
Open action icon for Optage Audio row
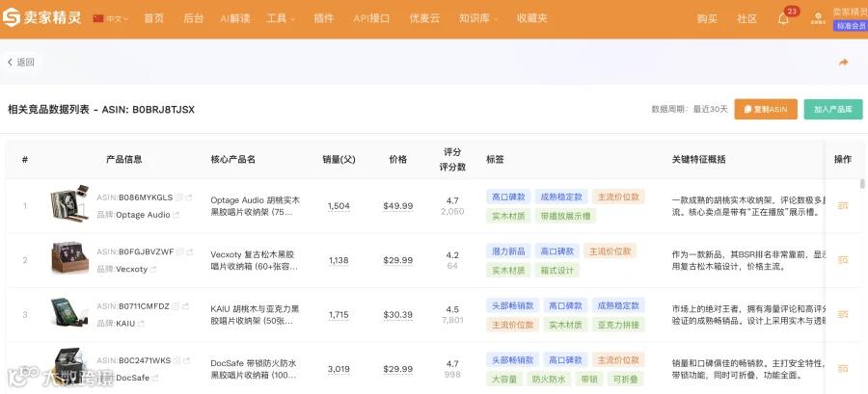click(x=843, y=205)
